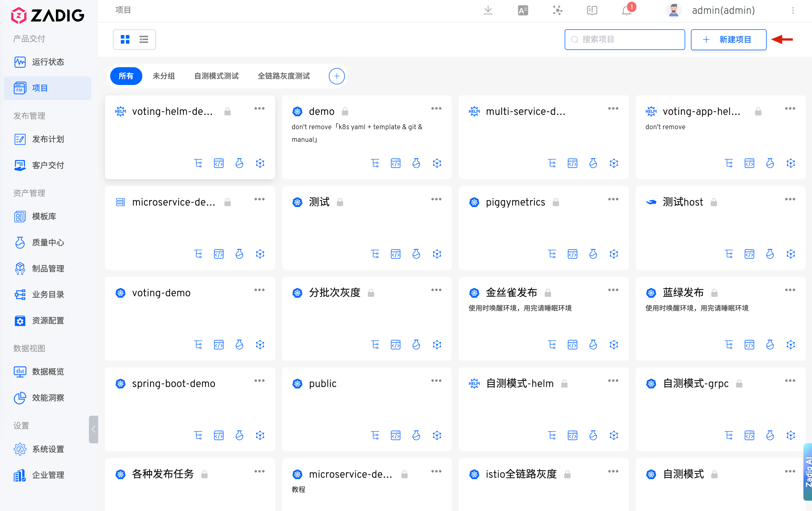This screenshot has height=511, width=812.
Task: Open workflow icon on 自测模式-grpc card
Action: point(729,435)
